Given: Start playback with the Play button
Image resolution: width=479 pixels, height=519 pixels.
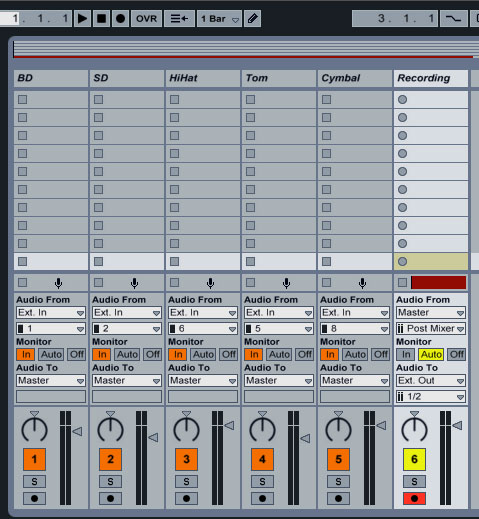Looking at the screenshot, I should tap(82, 19).
